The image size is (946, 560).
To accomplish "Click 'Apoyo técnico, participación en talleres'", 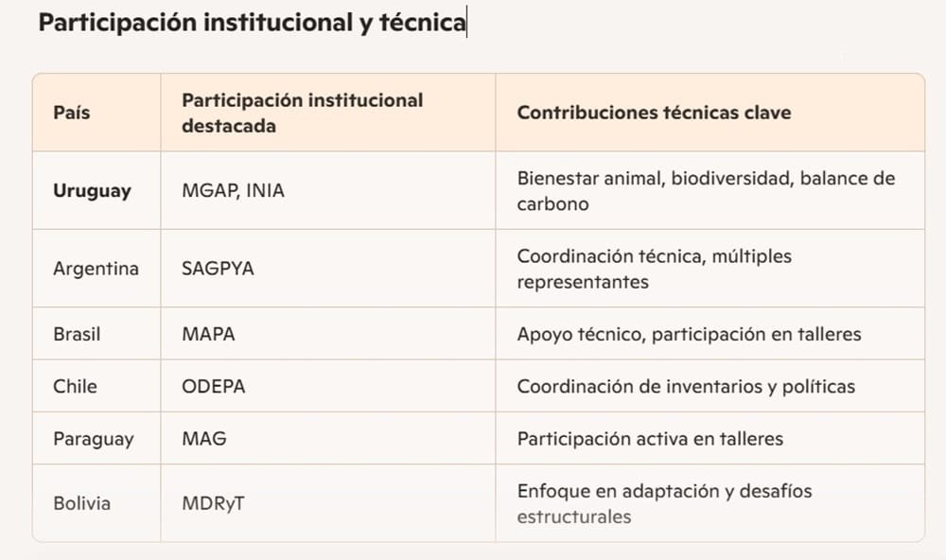I will tap(689, 334).
